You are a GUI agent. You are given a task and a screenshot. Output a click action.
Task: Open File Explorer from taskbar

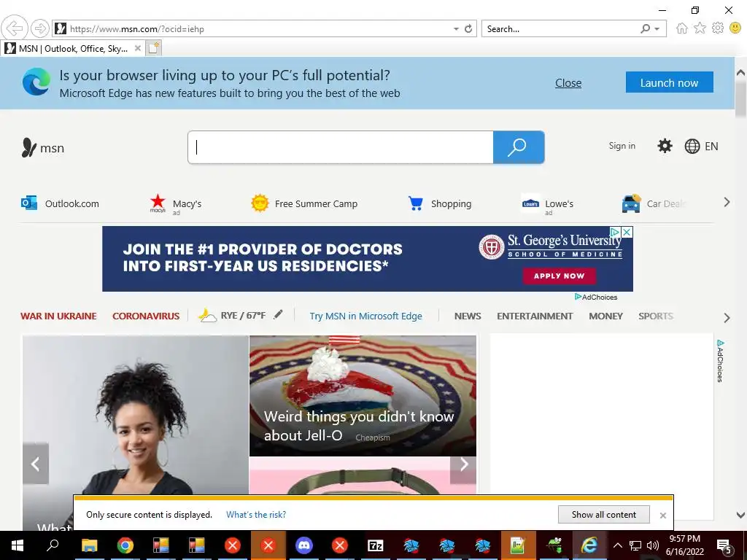tap(89, 545)
